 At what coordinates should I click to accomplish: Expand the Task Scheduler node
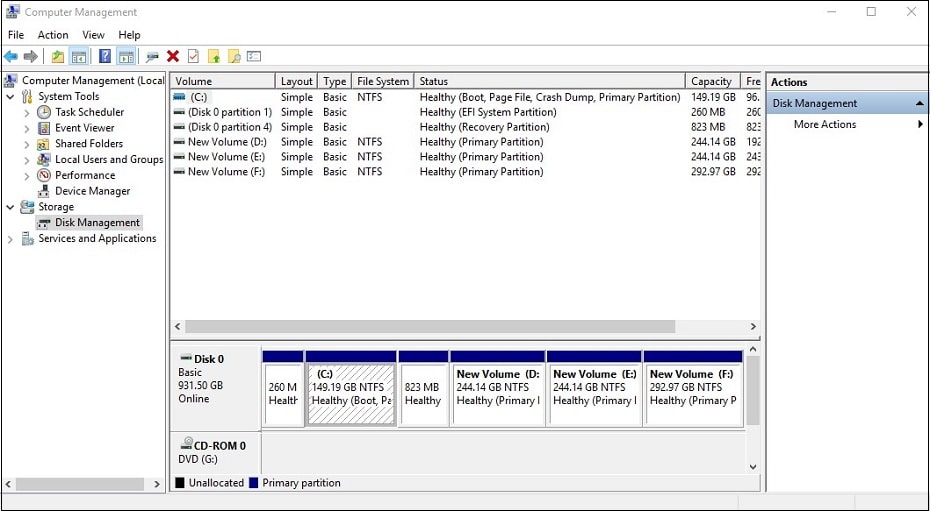(x=27, y=113)
